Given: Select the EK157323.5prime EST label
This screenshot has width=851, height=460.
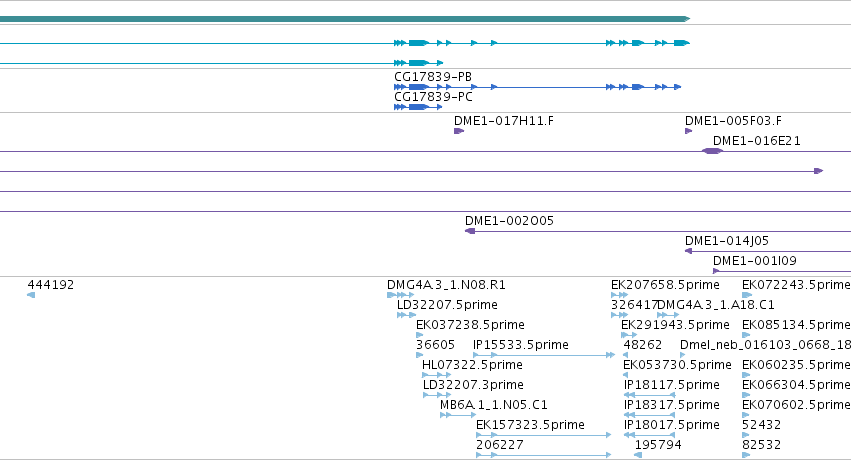Looking at the screenshot, I should (x=530, y=425).
